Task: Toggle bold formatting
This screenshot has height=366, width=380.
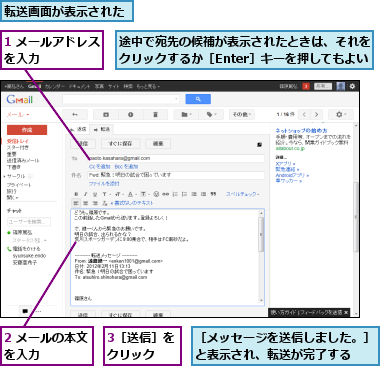Action: click(76, 194)
